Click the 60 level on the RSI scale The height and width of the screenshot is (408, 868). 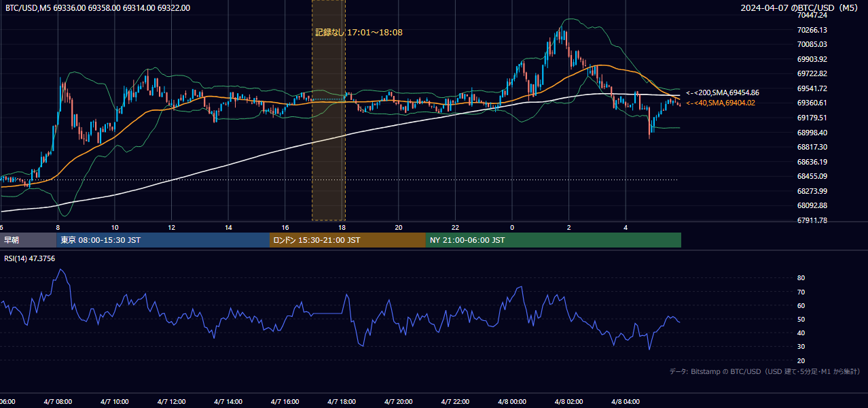[x=801, y=305]
